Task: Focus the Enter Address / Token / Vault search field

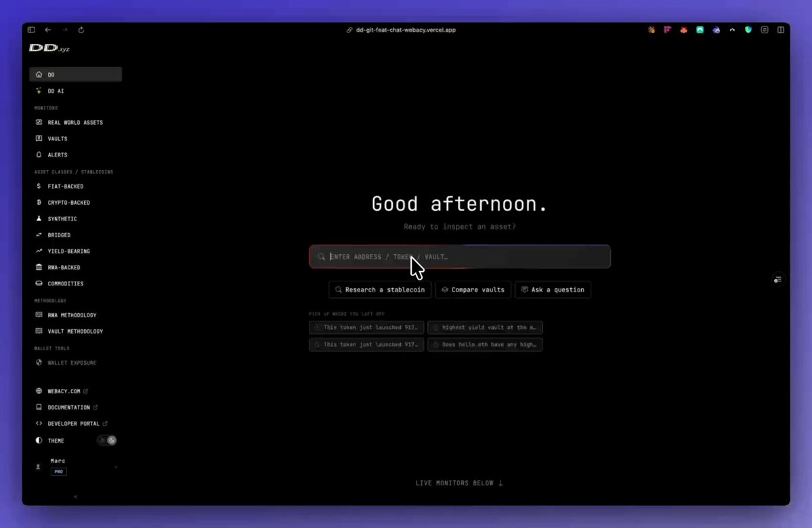Action: 460,256
